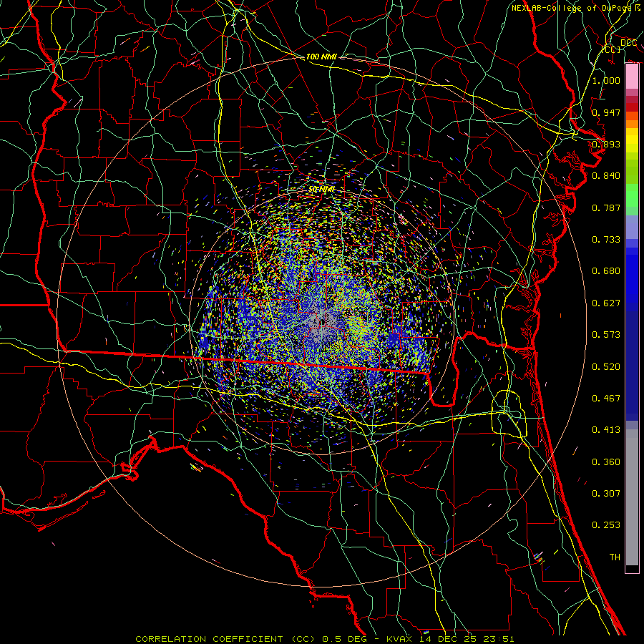Click the 0.467 legend value
The height and width of the screenshot is (644, 644).
point(606,399)
